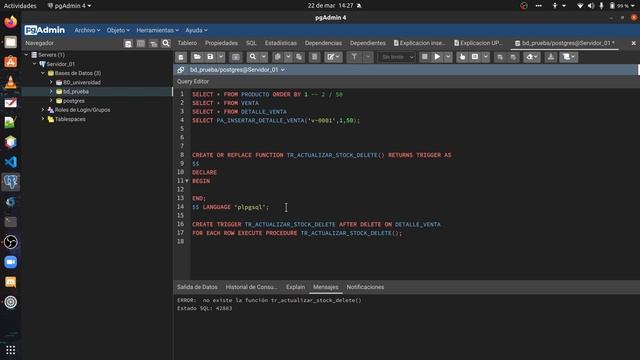640x360 pixels.
Task: Expand the Roles de Login/Grupos node
Action: (x=43, y=110)
